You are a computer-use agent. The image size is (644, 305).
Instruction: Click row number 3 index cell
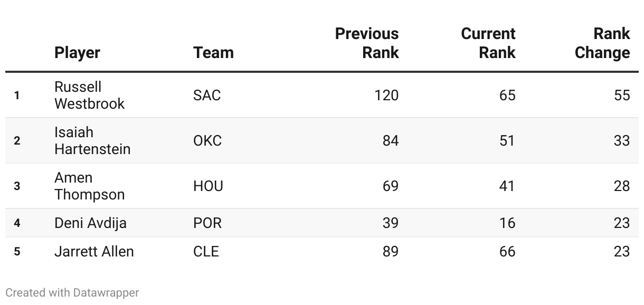[17, 186]
